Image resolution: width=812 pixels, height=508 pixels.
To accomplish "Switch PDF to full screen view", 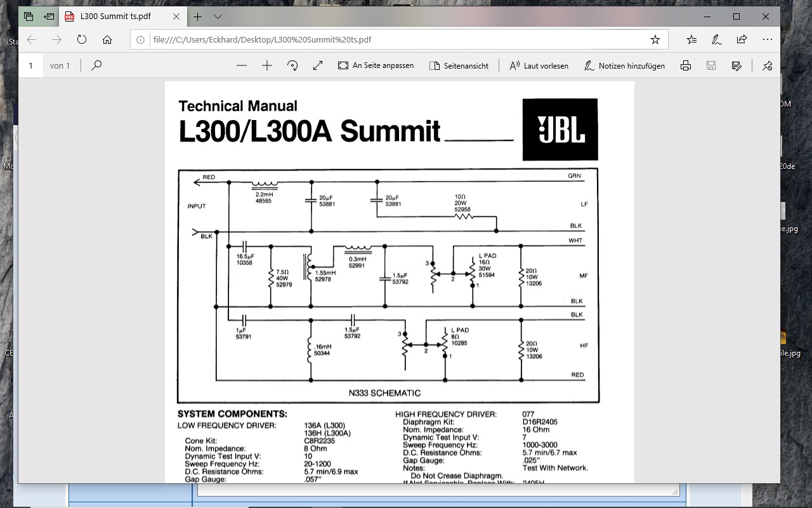I will pos(318,65).
